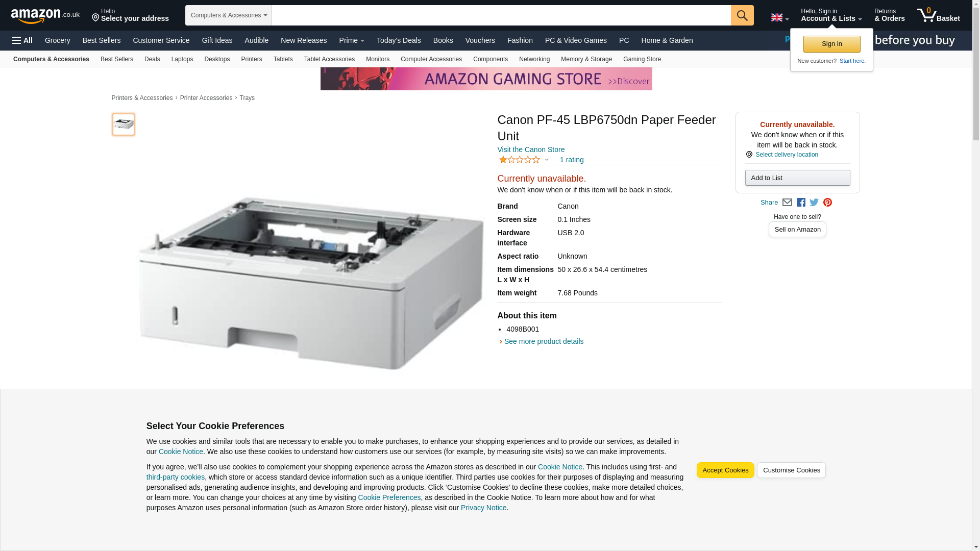Open the Amazon Gaming Store banner
Viewport: 980px width, 551px height.
pyautogui.click(x=486, y=79)
